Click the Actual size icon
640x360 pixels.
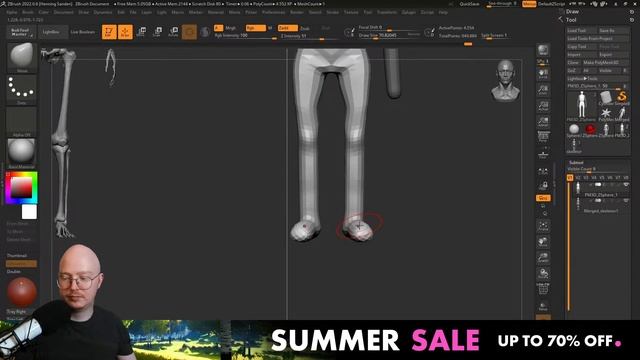point(543,106)
